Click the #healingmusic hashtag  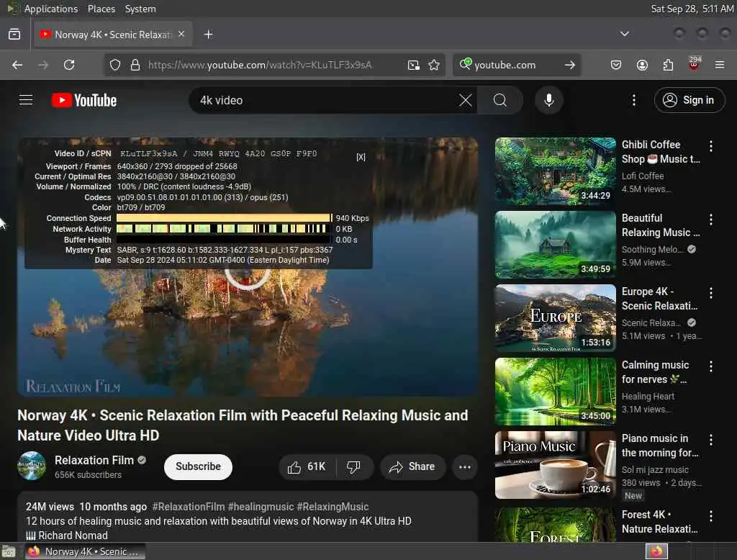[x=261, y=507]
